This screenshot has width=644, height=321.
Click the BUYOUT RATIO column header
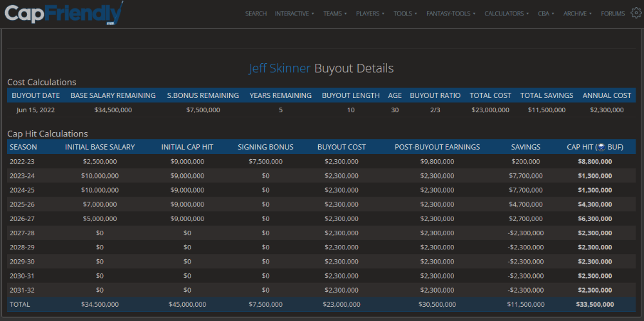pos(435,95)
